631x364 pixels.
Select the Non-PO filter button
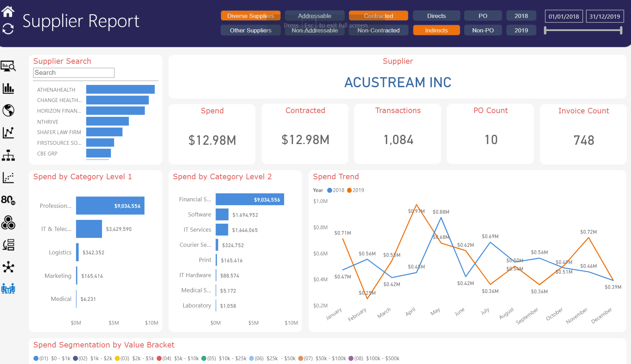point(483,30)
